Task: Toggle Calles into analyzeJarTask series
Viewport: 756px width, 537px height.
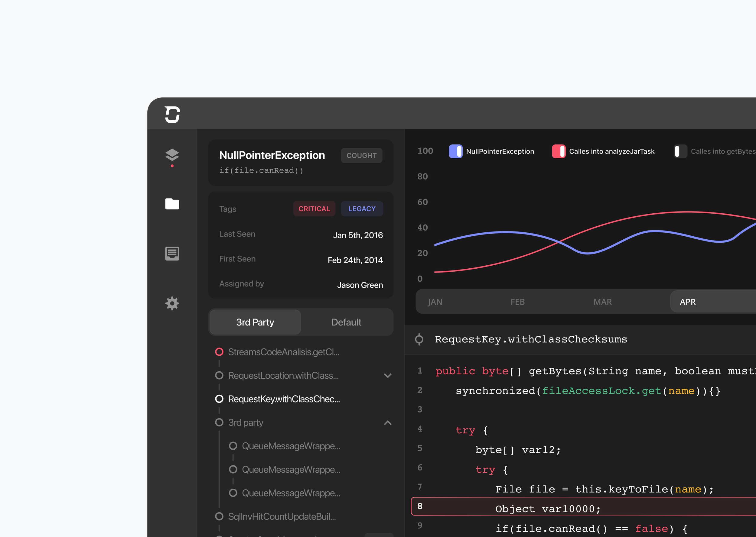Action: [559, 151]
